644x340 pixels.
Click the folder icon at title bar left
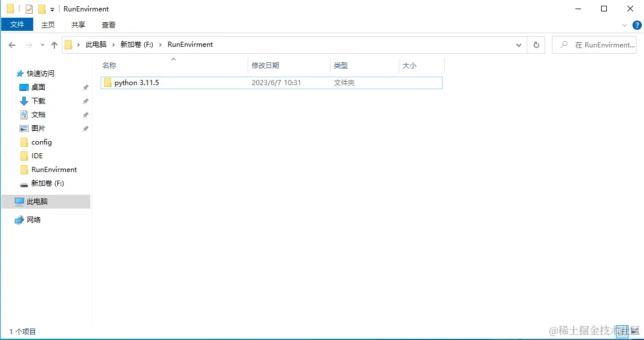[10, 9]
